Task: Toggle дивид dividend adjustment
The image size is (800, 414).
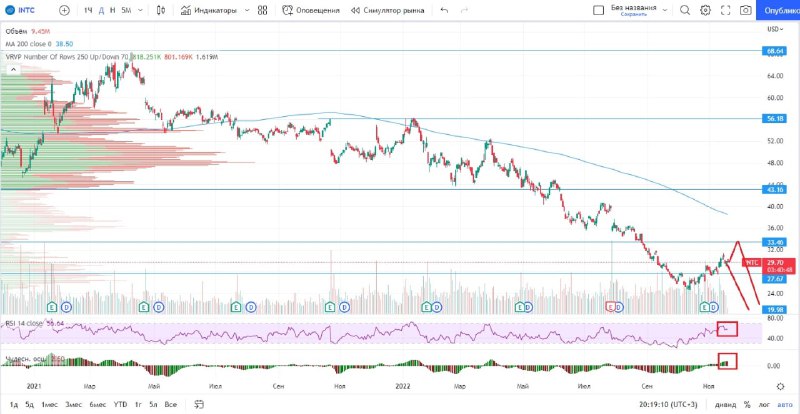Action: (725, 404)
